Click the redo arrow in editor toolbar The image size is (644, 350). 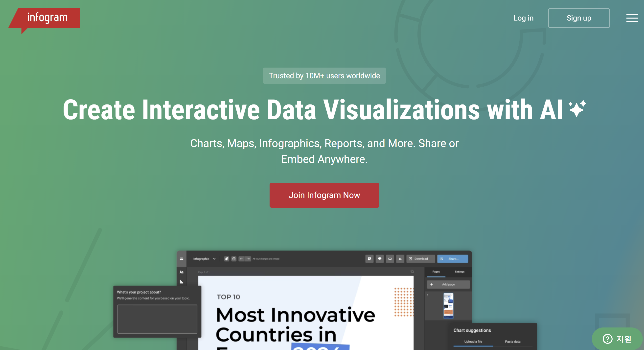248,259
